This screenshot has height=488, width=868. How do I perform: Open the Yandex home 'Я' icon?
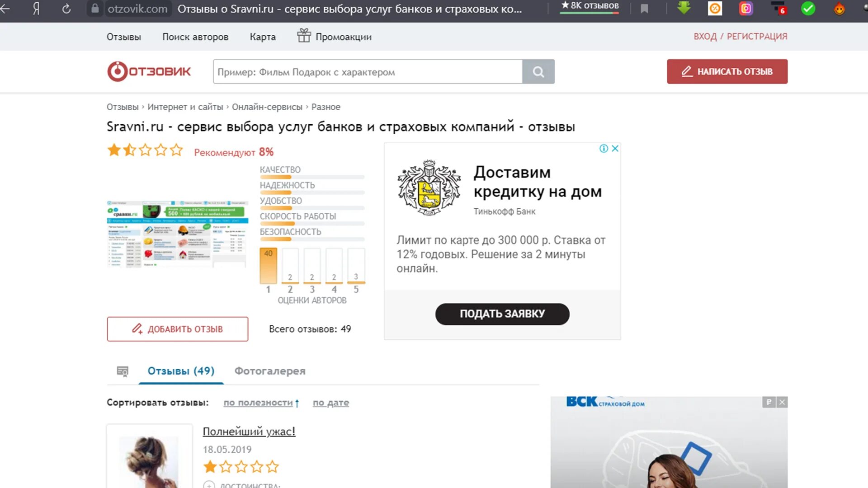(36, 9)
